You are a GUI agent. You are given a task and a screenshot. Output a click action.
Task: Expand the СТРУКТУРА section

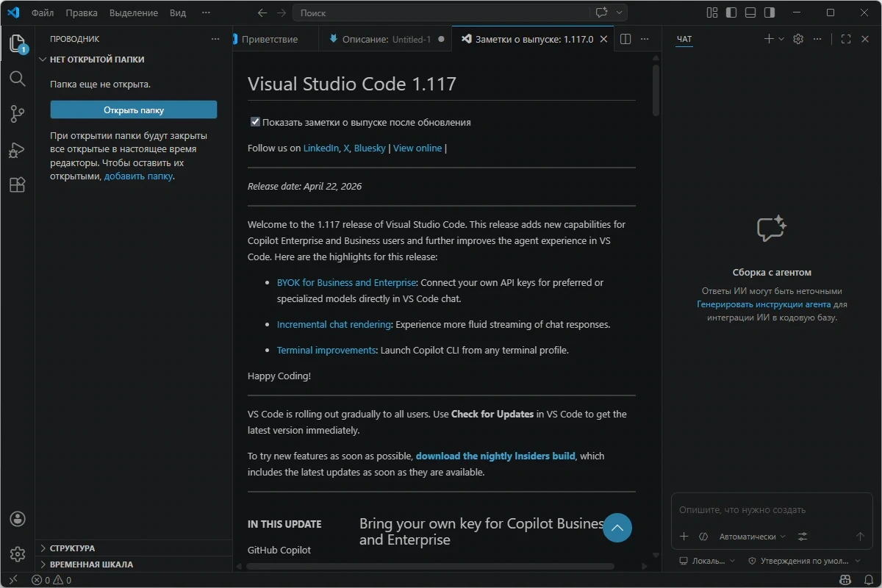[134, 548]
